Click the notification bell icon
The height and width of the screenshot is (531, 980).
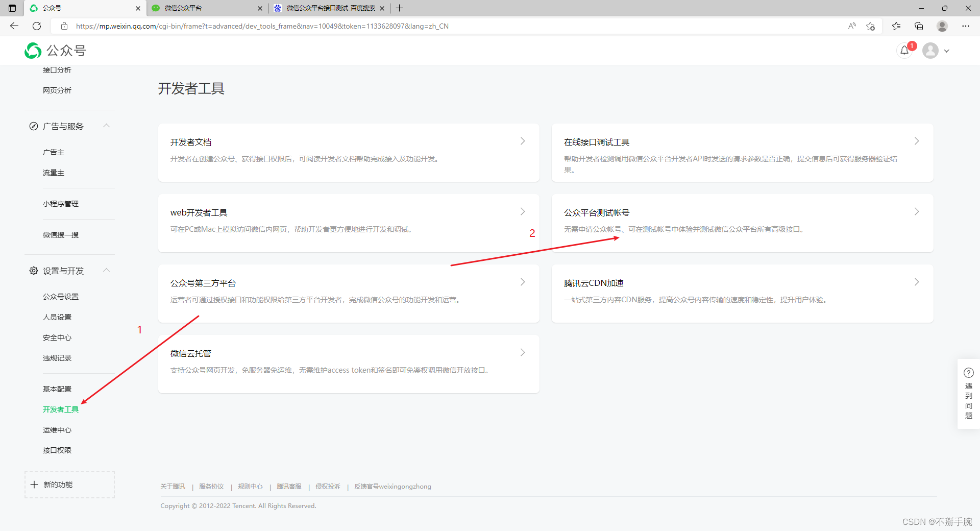904,51
